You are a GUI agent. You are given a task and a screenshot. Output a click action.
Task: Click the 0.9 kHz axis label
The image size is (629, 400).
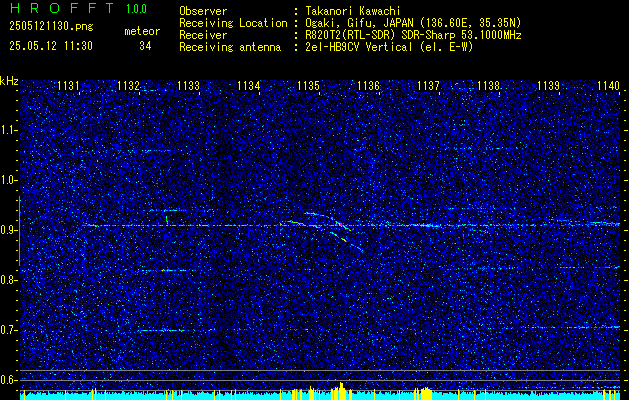click(8, 230)
